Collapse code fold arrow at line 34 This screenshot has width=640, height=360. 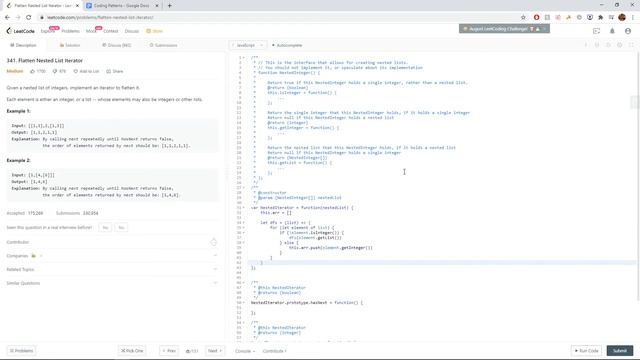click(244, 223)
